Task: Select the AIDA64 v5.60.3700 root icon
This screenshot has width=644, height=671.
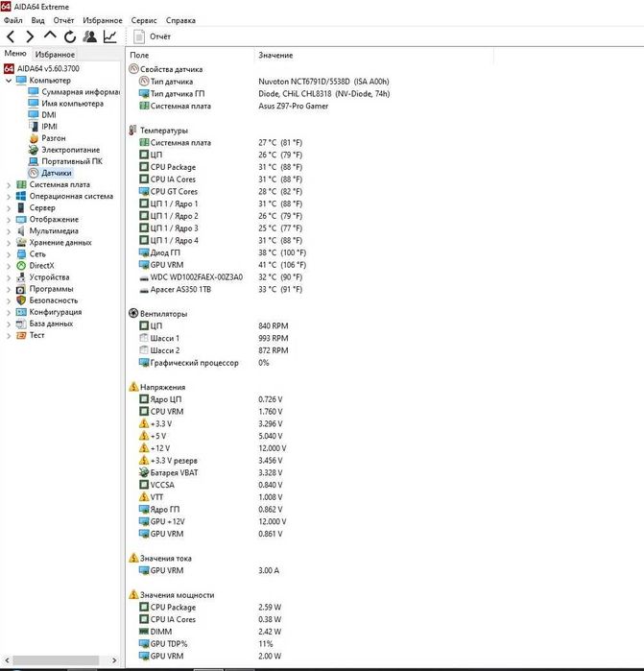Action: (9, 68)
